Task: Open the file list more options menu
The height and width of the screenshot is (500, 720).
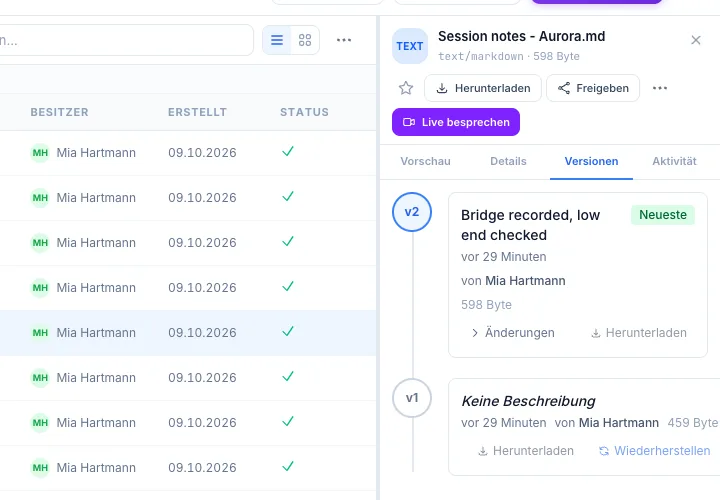Action: (344, 40)
